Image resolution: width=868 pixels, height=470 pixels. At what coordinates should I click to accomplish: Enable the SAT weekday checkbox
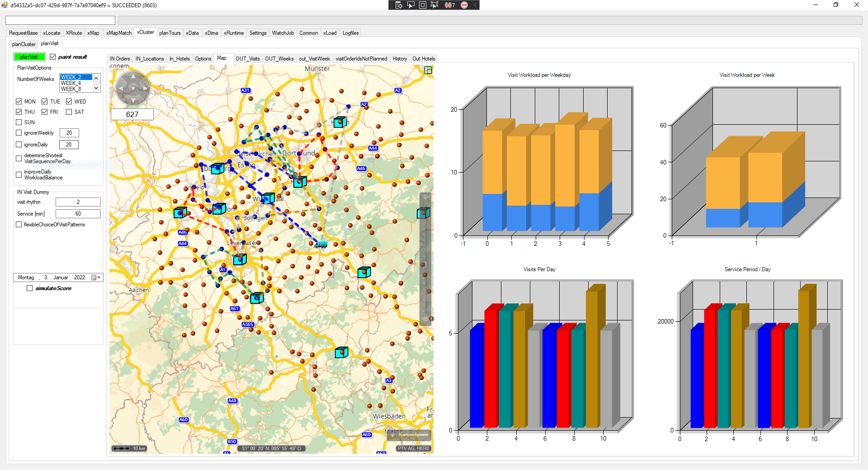pyautogui.click(x=69, y=112)
